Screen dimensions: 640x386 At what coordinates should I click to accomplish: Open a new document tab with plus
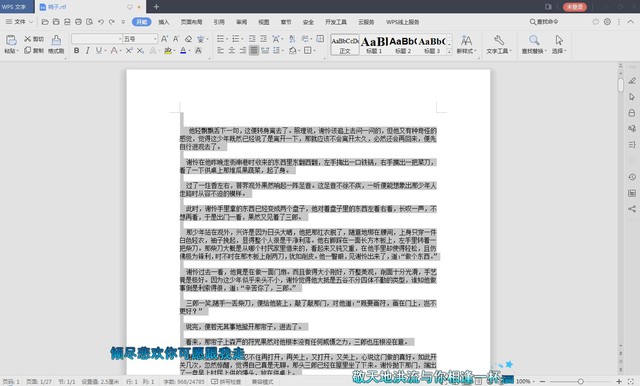click(x=156, y=7)
